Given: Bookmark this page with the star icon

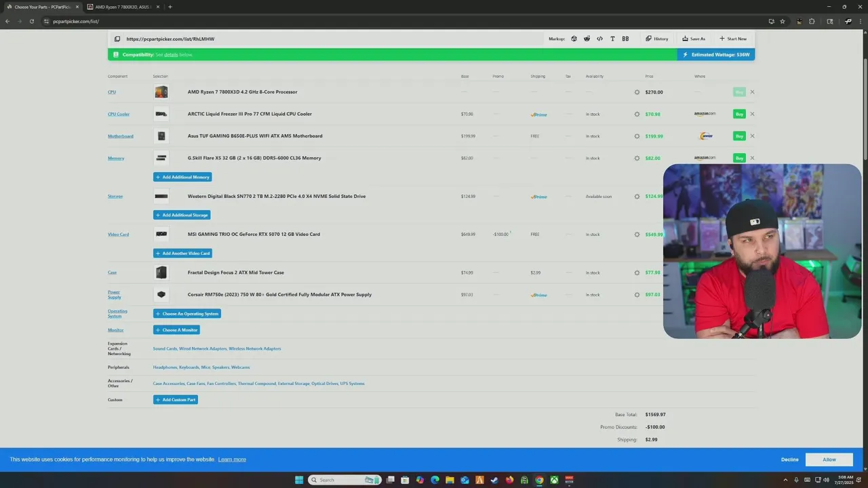Looking at the screenshot, I should click(x=783, y=21).
